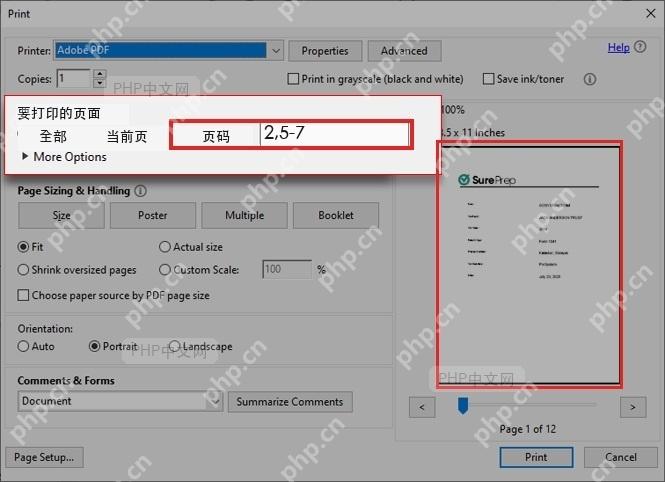Viewport: 665px width, 482px height.
Task: Click the Help link
Action: [618, 47]
